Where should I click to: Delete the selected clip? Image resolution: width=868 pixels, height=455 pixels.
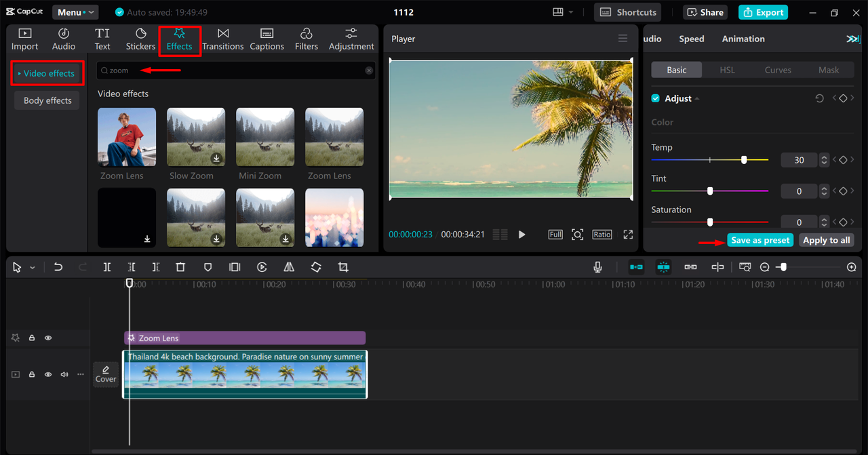point(180,267)
